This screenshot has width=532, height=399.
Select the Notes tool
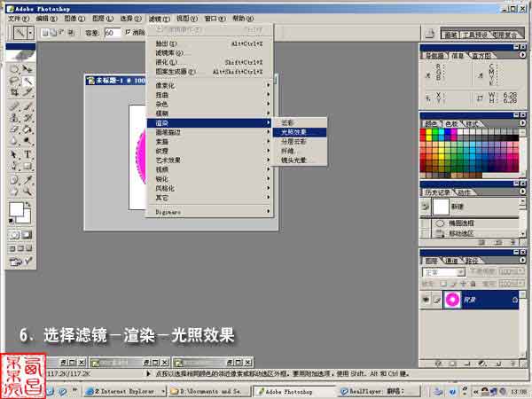pos(14,180)
